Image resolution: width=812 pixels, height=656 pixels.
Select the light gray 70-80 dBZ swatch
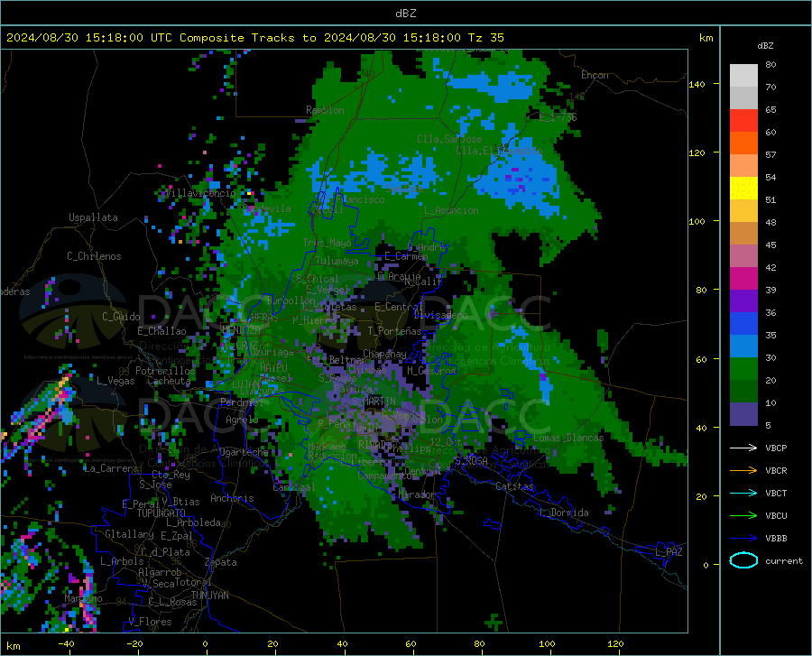tap(743, 76)
